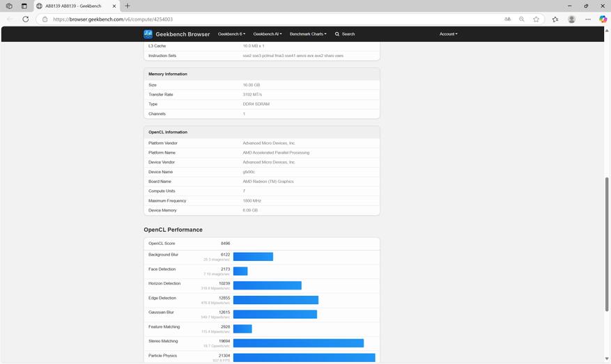
Task: Click the Stereo Matching score bar
Action: click(298, 343)
